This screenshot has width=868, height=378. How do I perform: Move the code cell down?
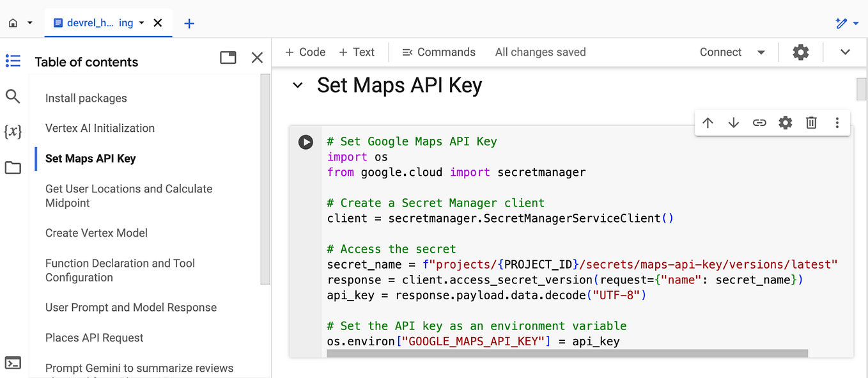click(x=733, y=122)
